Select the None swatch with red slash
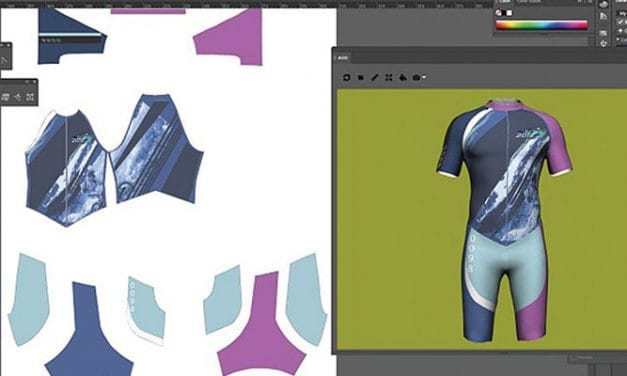The width and height of the screenshot is (627, 376). coord(498,13)
